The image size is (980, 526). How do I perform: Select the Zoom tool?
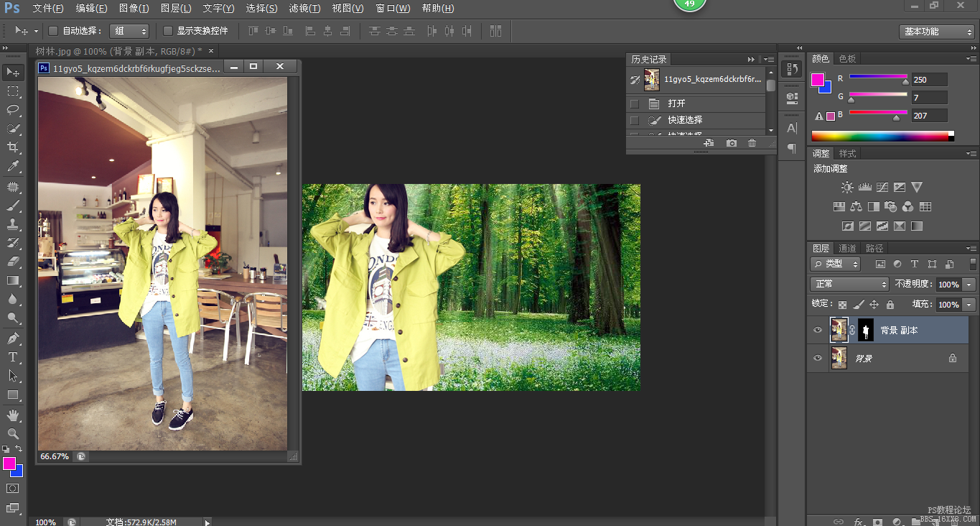pos(13,433)
